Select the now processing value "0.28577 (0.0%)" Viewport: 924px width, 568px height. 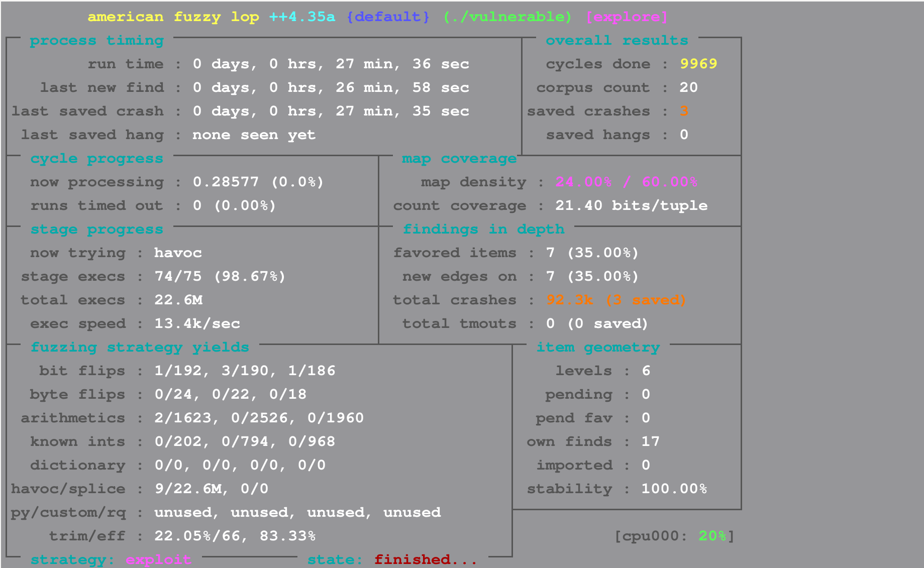tap(259, 182)
